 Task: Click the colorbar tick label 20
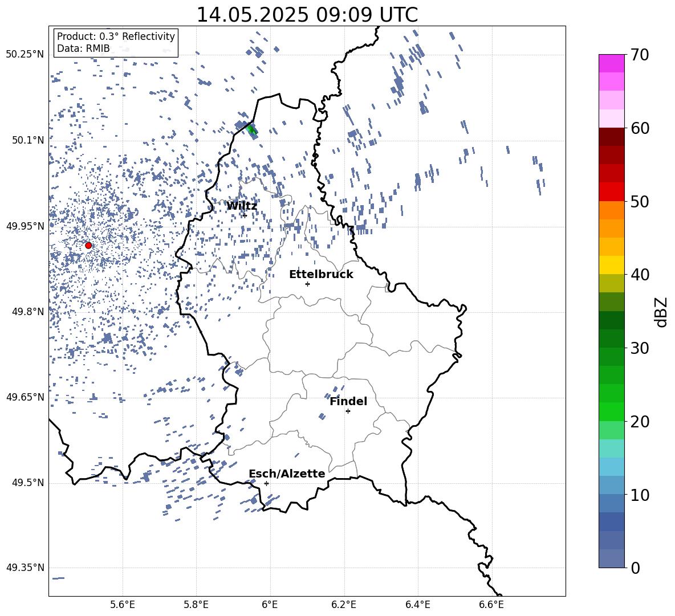tap(640, 422)
